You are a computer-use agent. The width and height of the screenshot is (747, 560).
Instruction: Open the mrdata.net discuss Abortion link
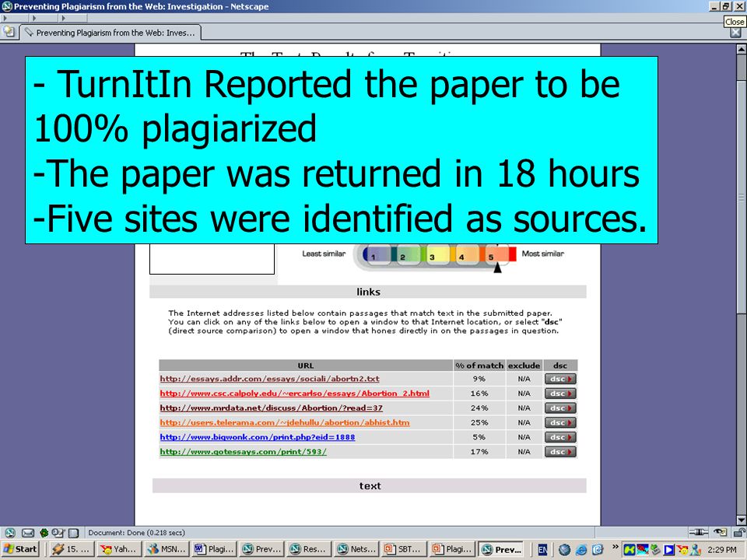(271, 408)
